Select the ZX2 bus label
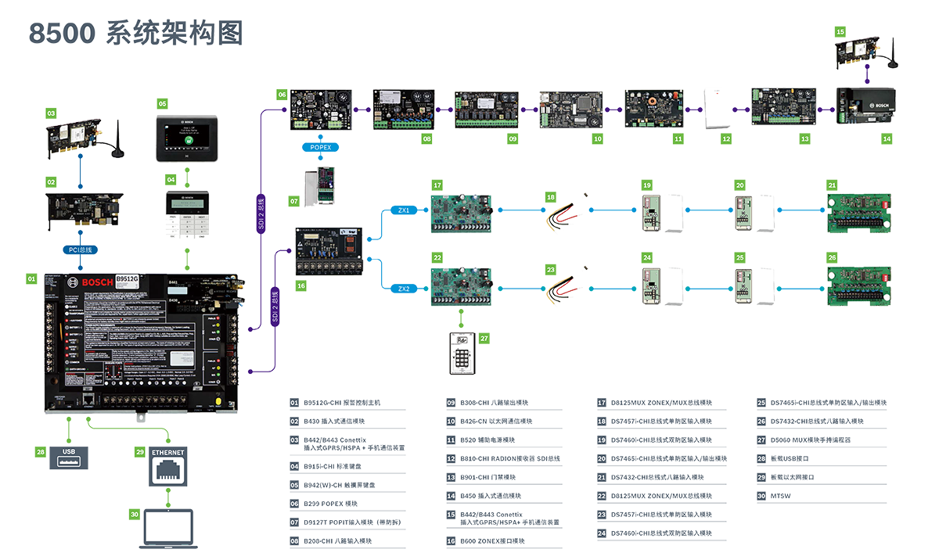Screen dimensions: 939x560 (x=404, y=289)
